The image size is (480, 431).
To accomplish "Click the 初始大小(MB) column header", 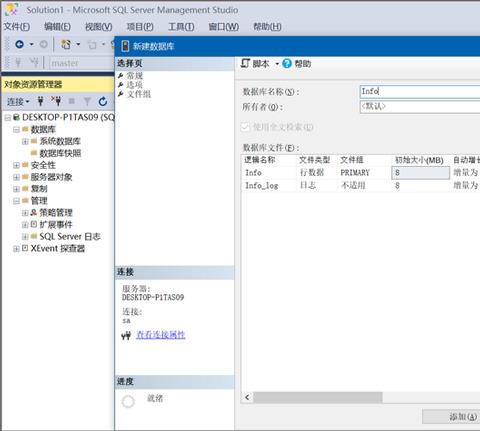I will (x=419, y=160).
